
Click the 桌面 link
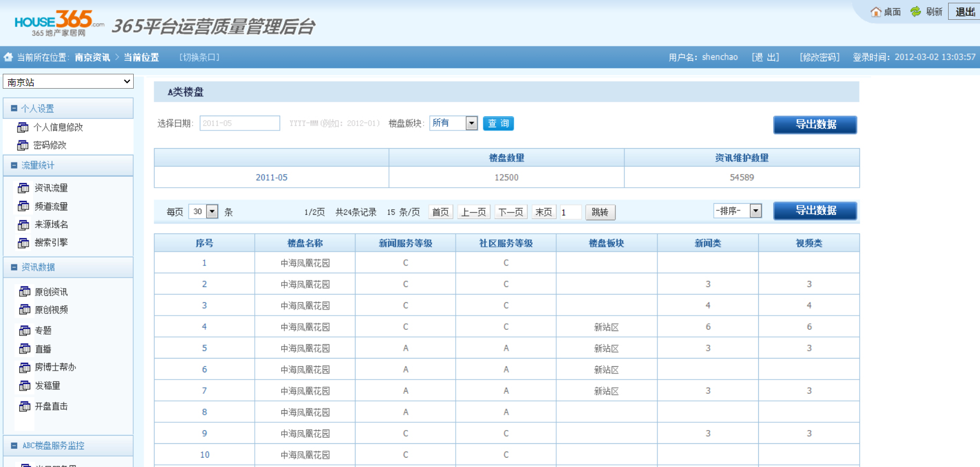pos(892,12)
